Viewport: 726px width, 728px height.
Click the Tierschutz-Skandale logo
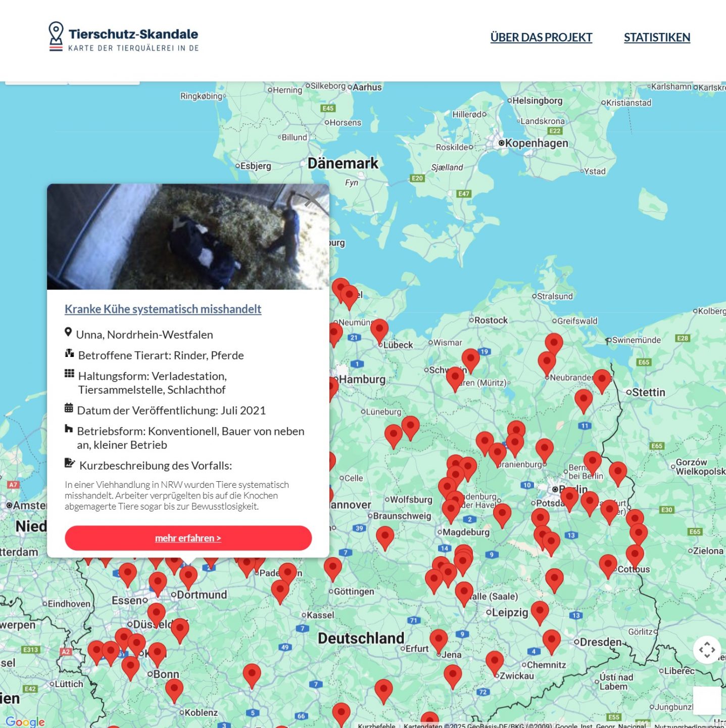point(124,37)
